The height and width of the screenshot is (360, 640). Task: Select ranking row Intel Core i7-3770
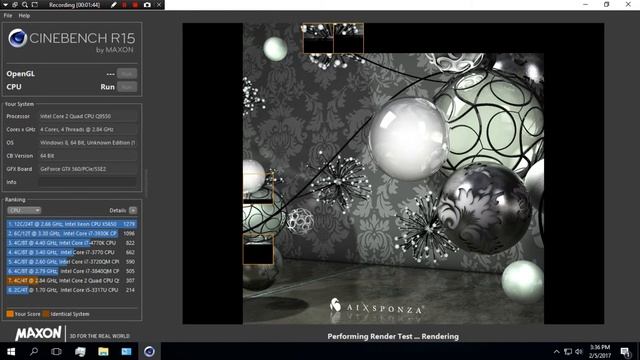(71, 252)
